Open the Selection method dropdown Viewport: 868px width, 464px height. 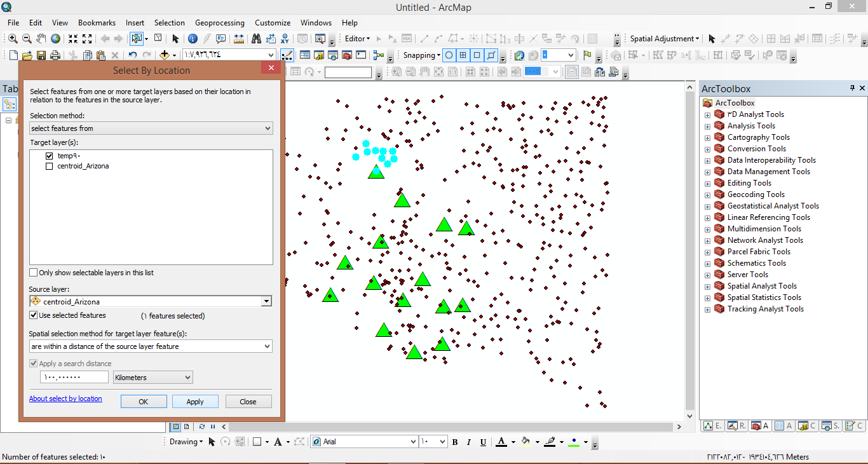click(x=151, y=128)
